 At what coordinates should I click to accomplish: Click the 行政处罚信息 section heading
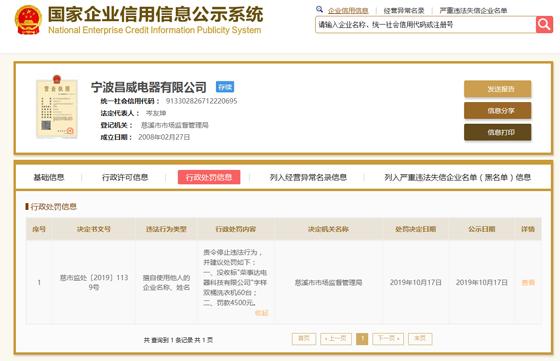coord(54,206)
